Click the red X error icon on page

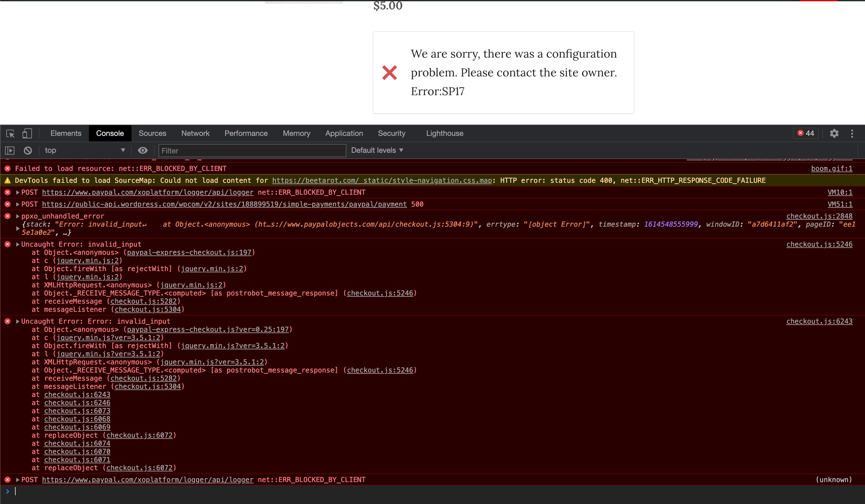click(x=390, y=72)
